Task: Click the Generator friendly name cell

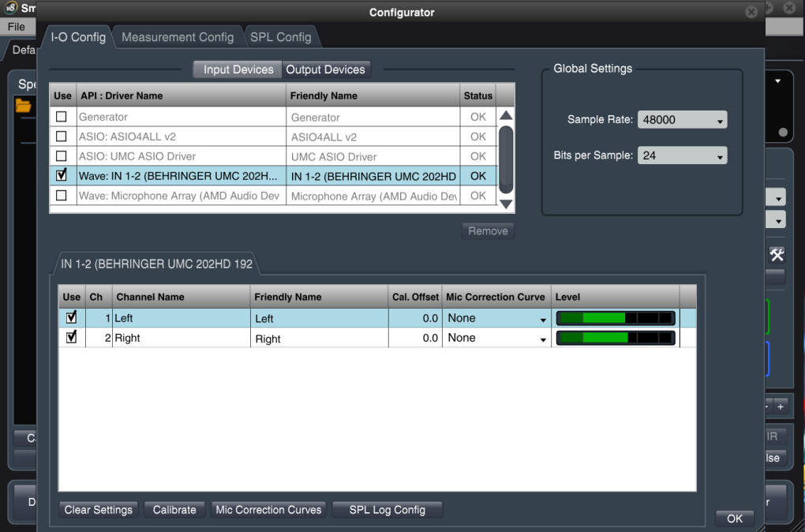Action: tap(373, 117)
